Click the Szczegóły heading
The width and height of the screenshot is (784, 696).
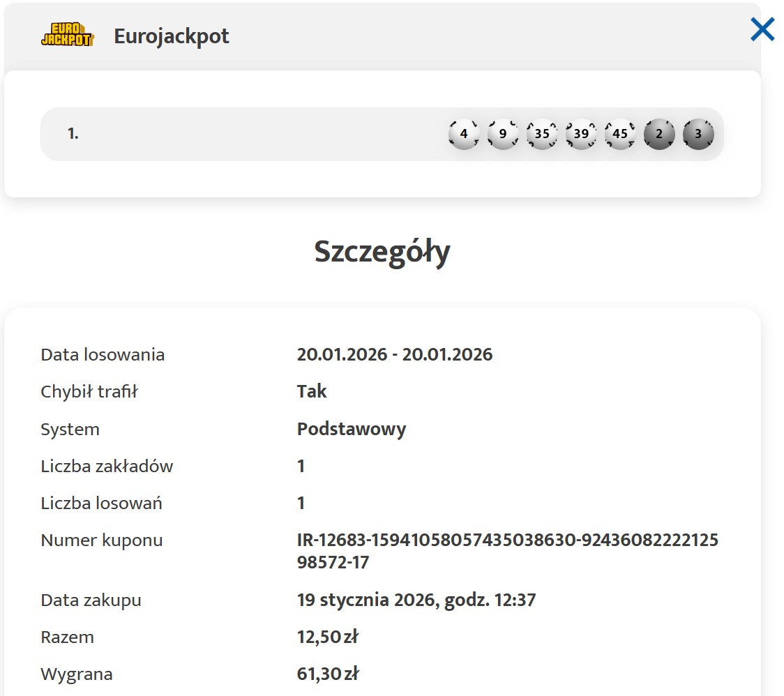coord(382,252)
